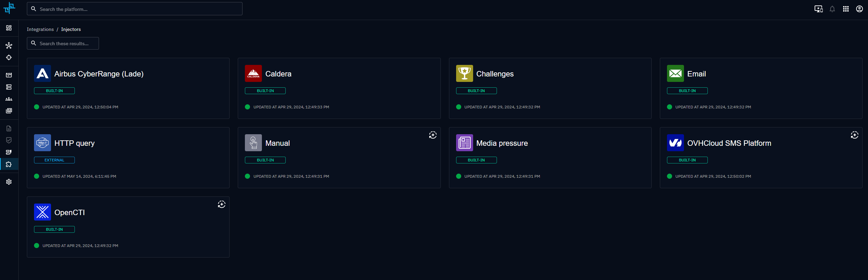Image resolution: width=868 pixels, height=280 pixels.
Task: Open the people group icon in sidebar
Action: point(9,99)
